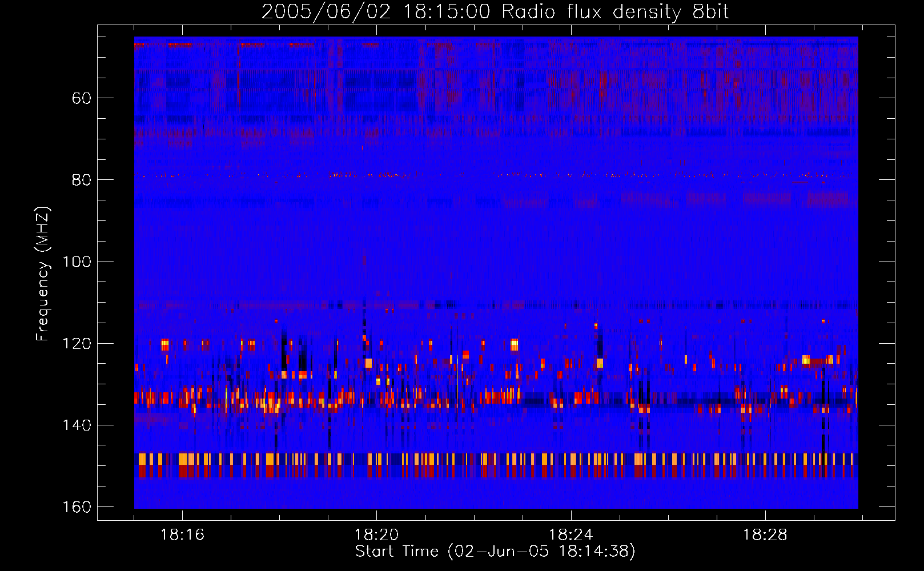Click the 60 MHz frequency tick label
The height and width of the screenshot is (571, 924).
point(82,98)
